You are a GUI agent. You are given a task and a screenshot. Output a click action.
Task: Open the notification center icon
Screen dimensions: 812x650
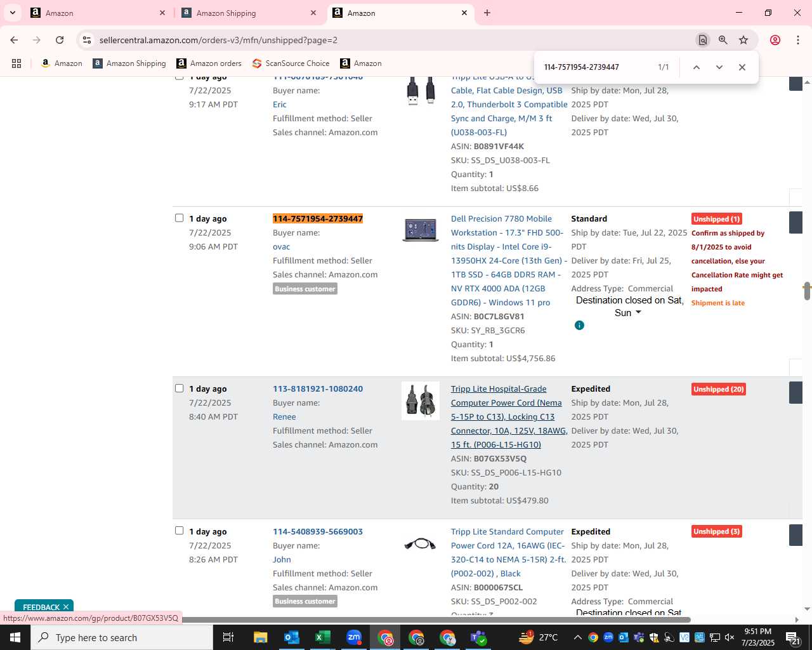pos(793,637)
